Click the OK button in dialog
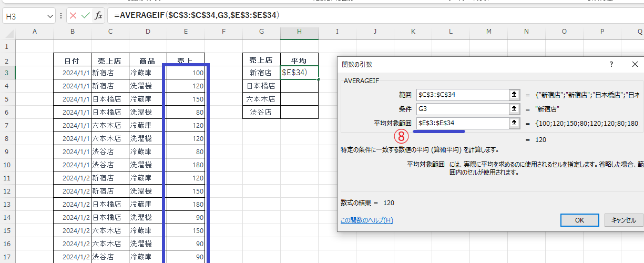 [579, 220]
